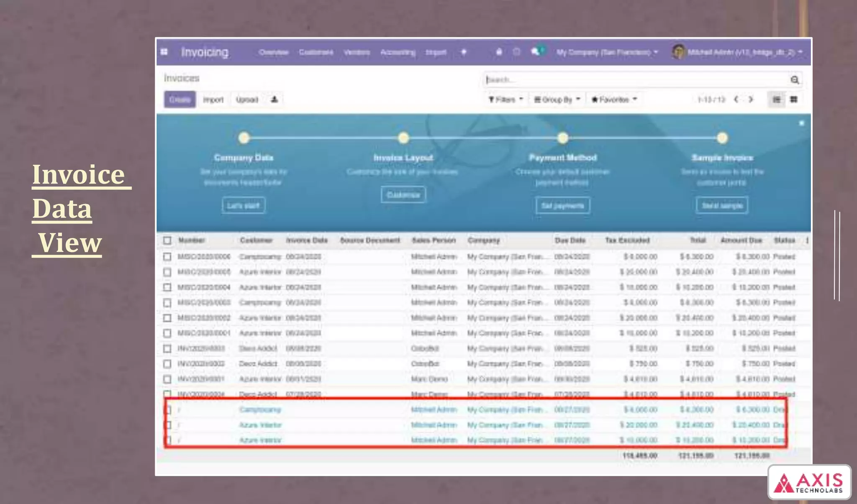
Task: Open the activities clock icon
Action: pyautogui.click(x=517, y=52)
